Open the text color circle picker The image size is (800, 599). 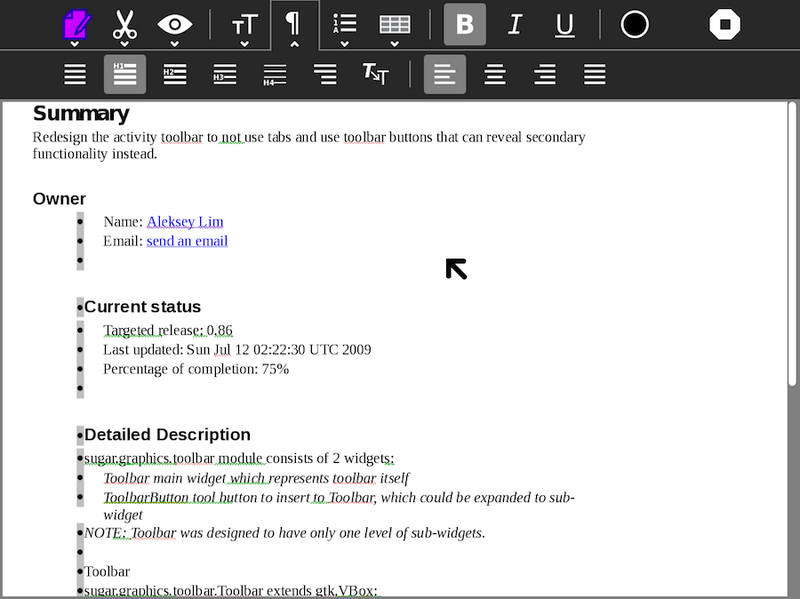[x=635, y=25]
